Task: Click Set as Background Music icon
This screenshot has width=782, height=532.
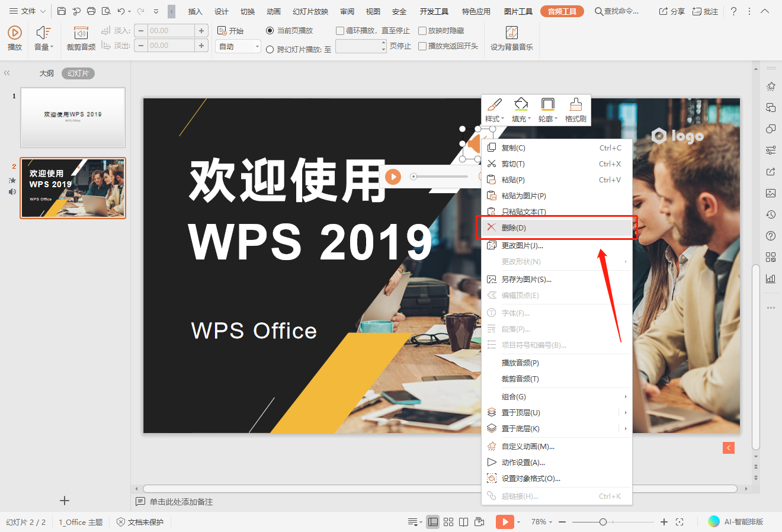Action: [x=512, y=33]
